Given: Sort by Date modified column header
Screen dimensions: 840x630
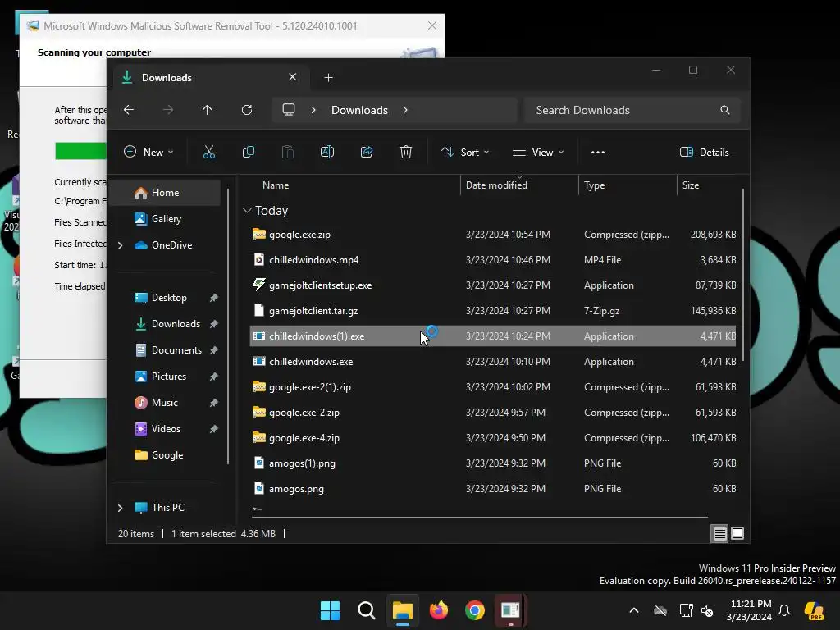Looking at the screenshot, I should (x=496, y=185).
